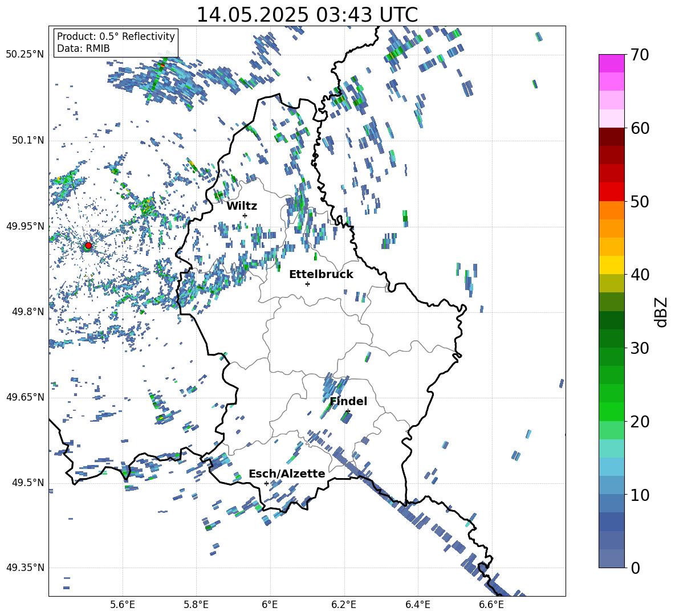The width and height of the screenshot is (675, 616).
Task: Click the title text 14.05.2025 03:43 UTC
Action: tap(307, 15)
